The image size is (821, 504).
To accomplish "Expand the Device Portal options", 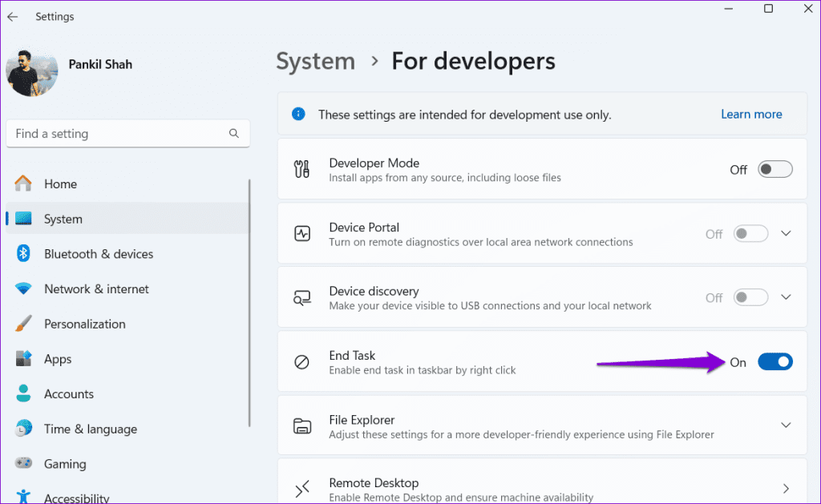I will (786, 232).
